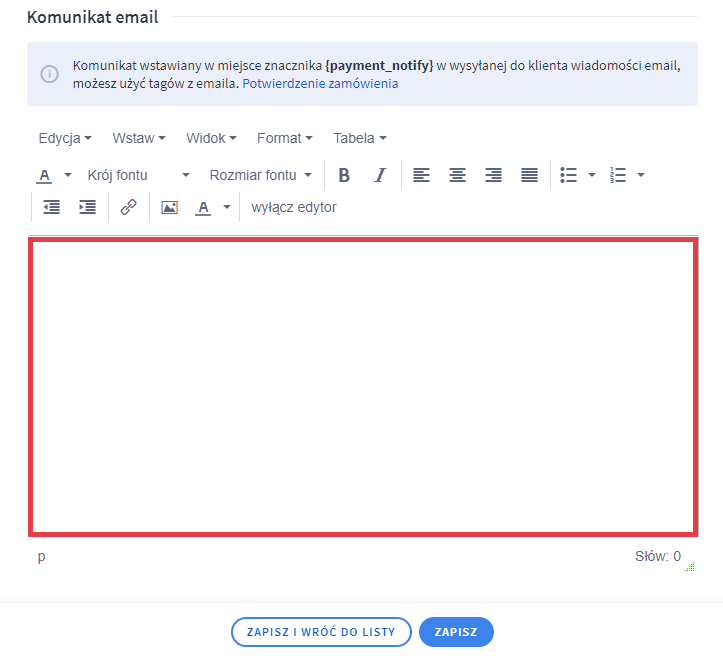Screen dimensions: 723x661
Task: Click the p element path in status bar
Action: 41,556
